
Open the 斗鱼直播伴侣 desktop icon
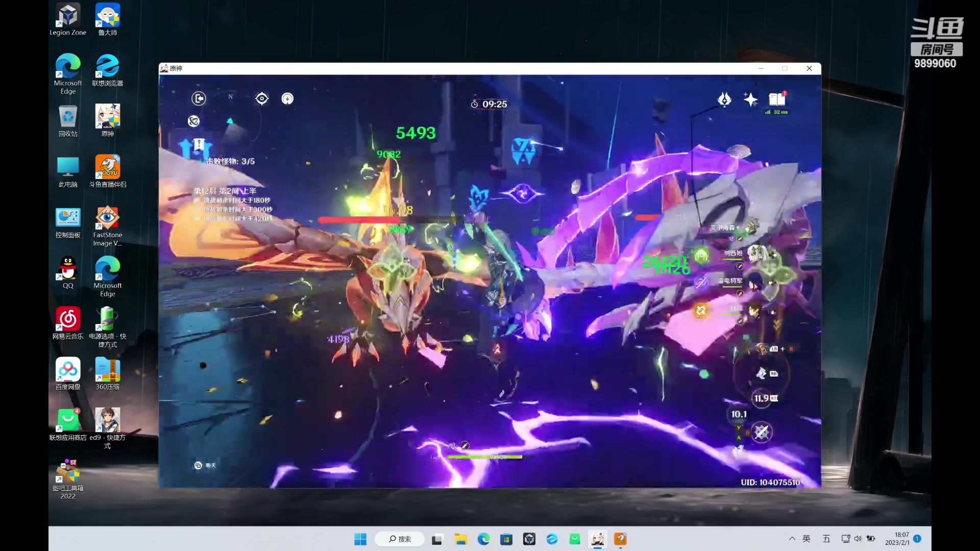tap(108, 171)
